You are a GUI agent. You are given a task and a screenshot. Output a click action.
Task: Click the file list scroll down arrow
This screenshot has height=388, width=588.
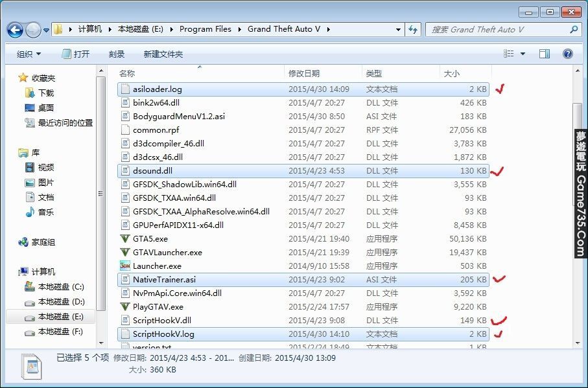[578, 343]
